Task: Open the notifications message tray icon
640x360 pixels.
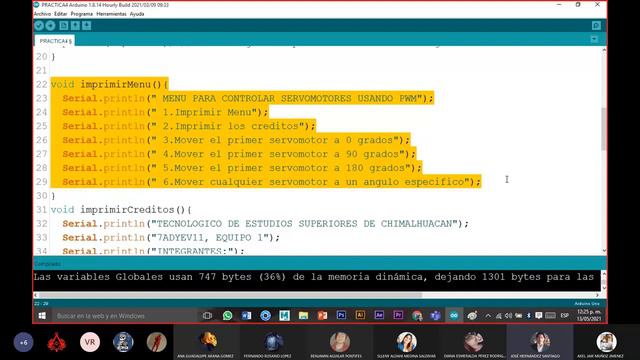Action: click(539, 316)
